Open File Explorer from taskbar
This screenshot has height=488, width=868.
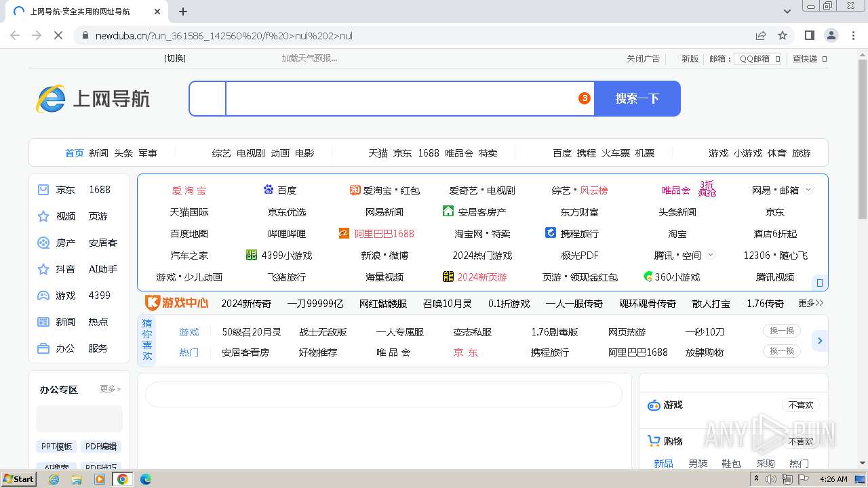coord(77,479)
